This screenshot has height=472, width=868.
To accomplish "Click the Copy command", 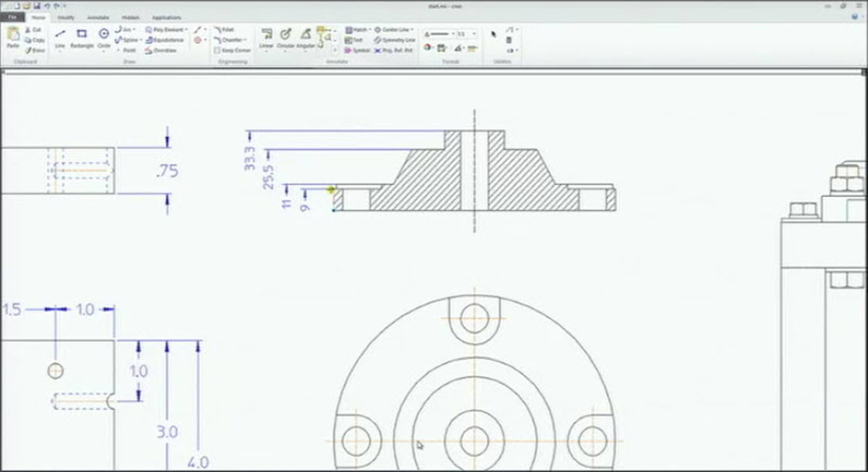I will point(34,40).
